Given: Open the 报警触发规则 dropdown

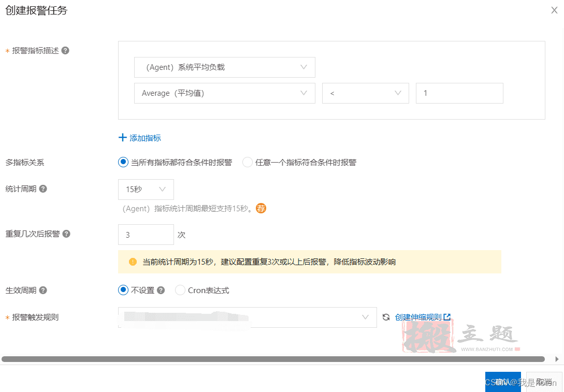Looking at the screenshot, I should [248, 317].
